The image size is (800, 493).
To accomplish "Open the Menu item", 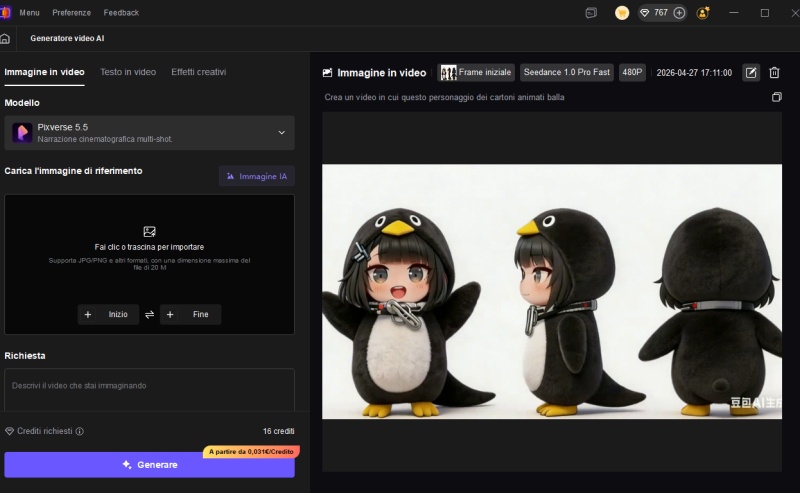I will coord(30,13).
